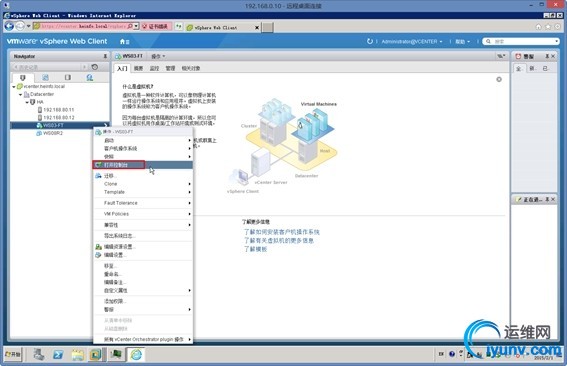Switch to Hosts and Clusters navigator view
Image resolution: width=567 pixels, height=366 pixels.
pos(22,77)
